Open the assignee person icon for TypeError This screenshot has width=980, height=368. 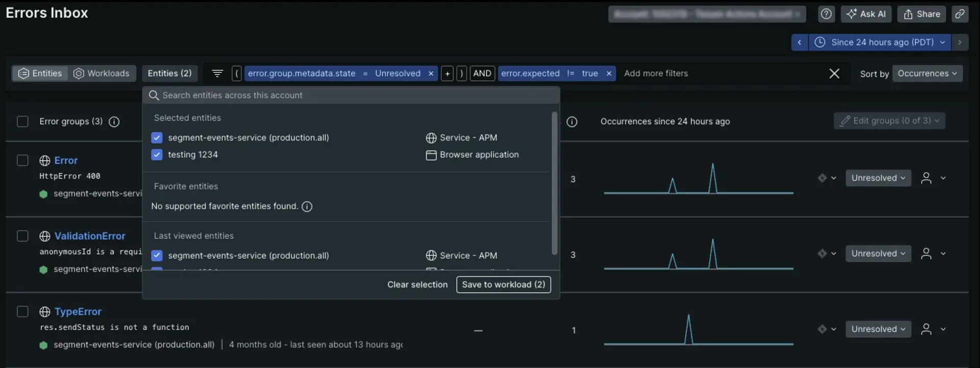tap(926, 329)
